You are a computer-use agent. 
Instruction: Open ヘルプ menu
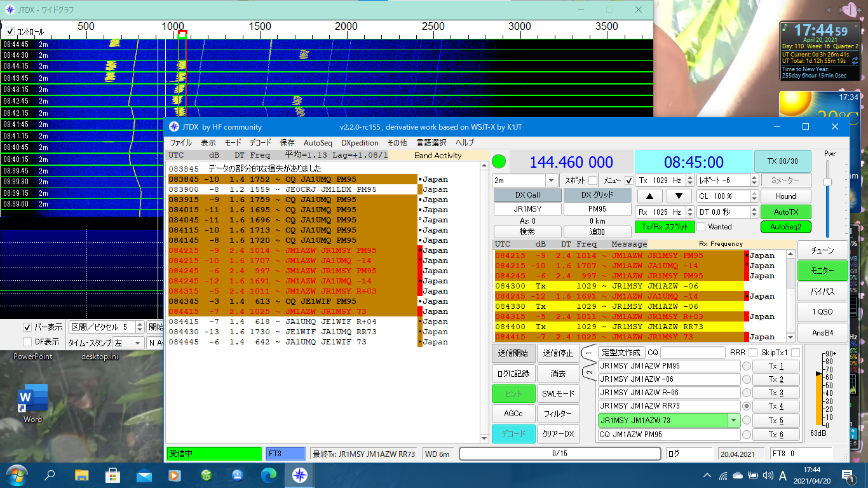point(465,143)
